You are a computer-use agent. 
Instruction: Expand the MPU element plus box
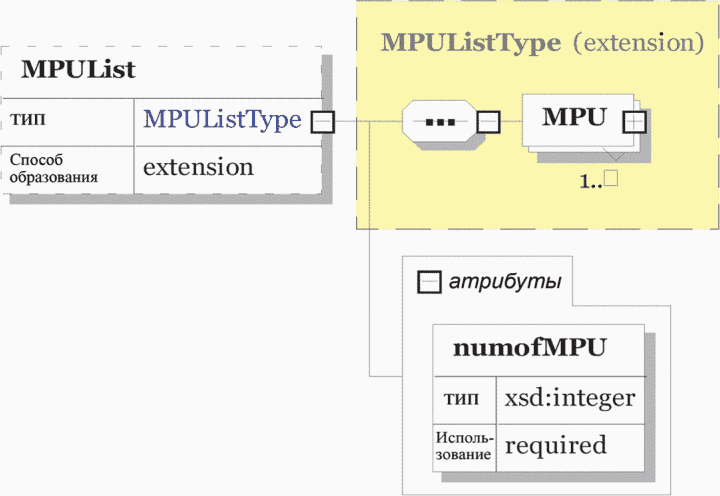(634, 122)
